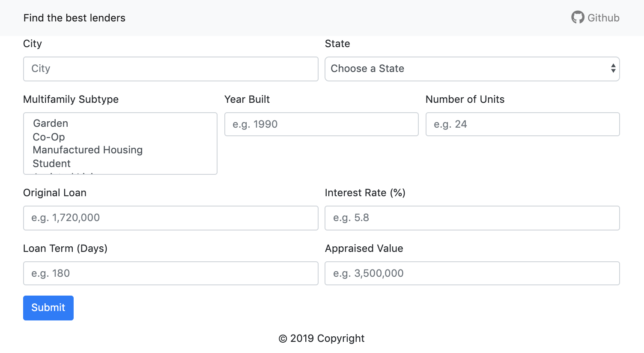
Task: Click the State dropdown arrow indicator
Action: 613,69
